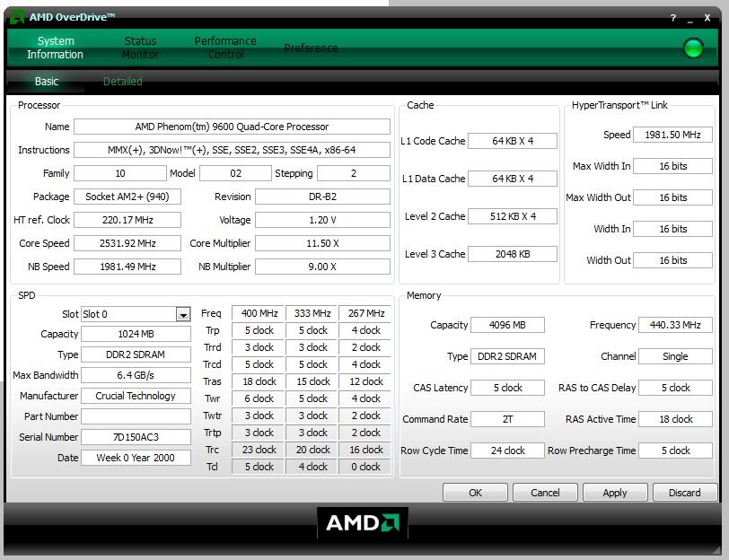Click the SPD Capacity 1024 MB field
This screenshot has height=560, width=729.
pyautogui.click(x=136, y=334)
